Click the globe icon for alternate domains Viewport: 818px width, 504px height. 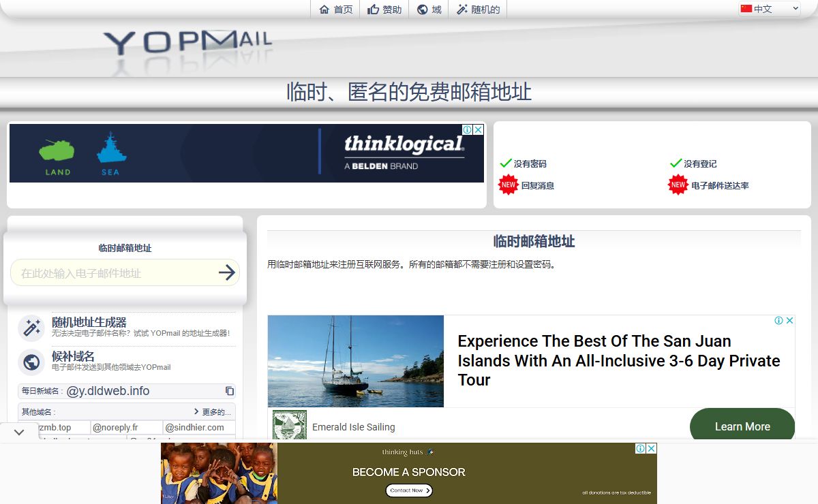31,362
